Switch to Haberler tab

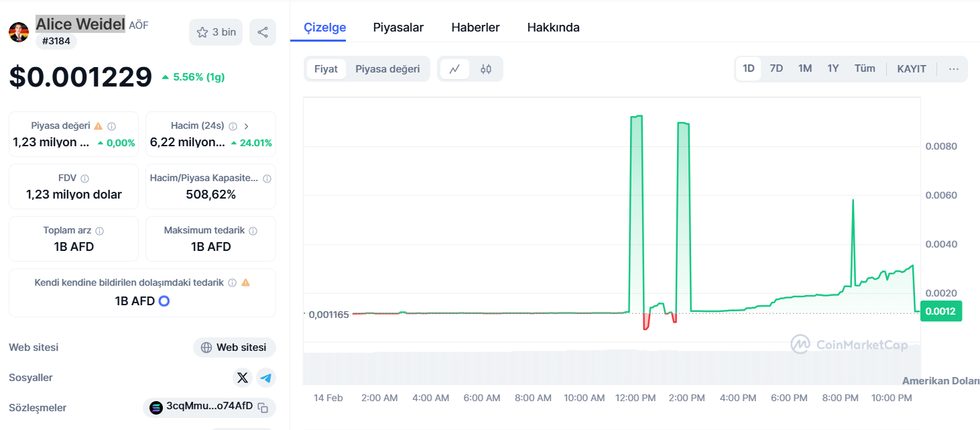pyautogui.click(x=475, y=28)
